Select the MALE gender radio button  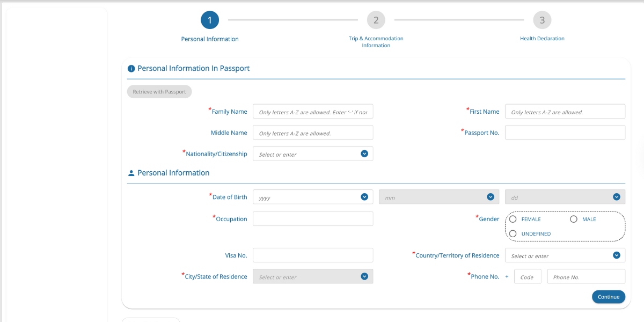point(574,219)
